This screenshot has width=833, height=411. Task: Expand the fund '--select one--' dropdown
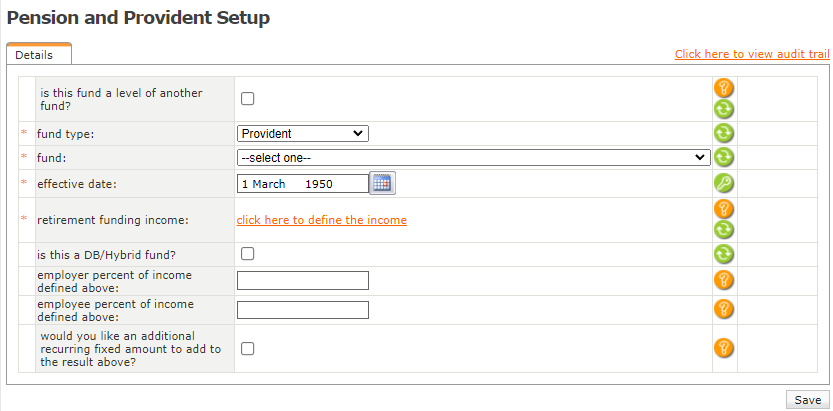tap(473, 157)
